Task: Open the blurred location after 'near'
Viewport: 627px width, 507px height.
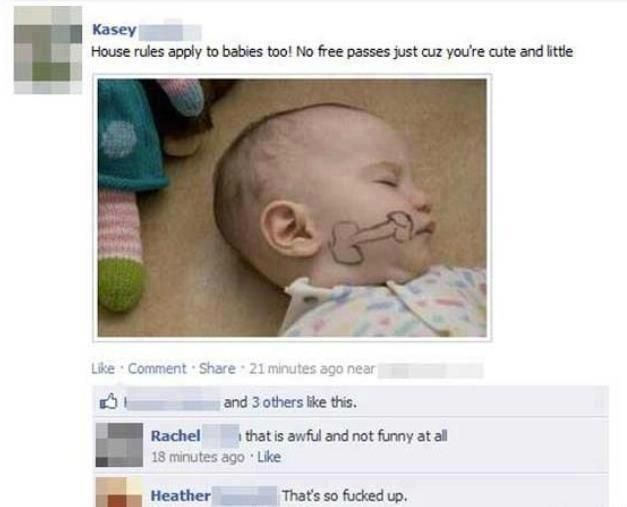Action: (430, 370)
